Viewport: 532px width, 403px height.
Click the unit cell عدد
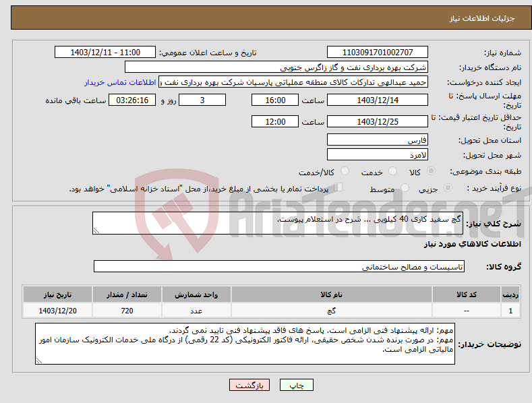point(196,311)
